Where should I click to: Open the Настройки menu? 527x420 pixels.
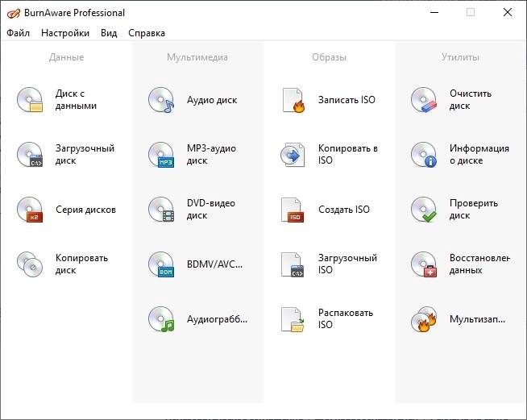click(x=65, y=33)
